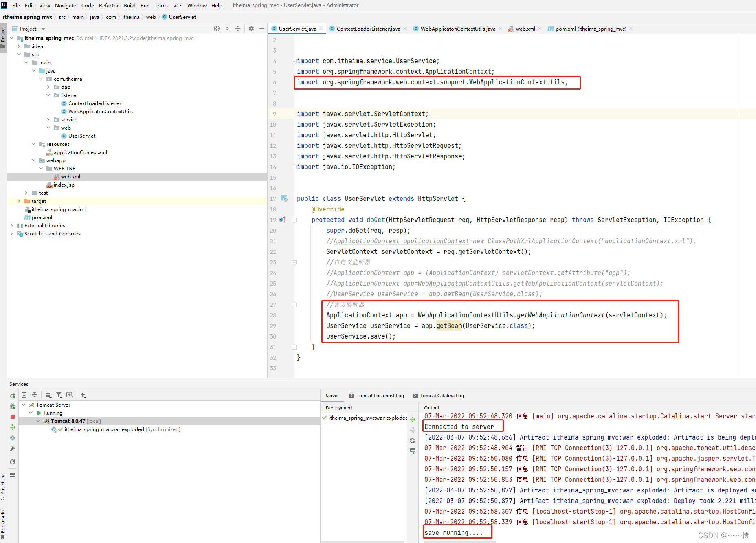Collapse the Tomcat Server node in Services
The image size is (756, 543).
(x=24, y=405)
